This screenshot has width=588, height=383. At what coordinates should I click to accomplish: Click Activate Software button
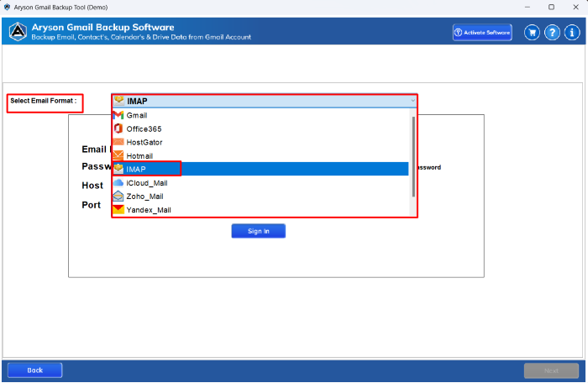click(x=482, y=33)
